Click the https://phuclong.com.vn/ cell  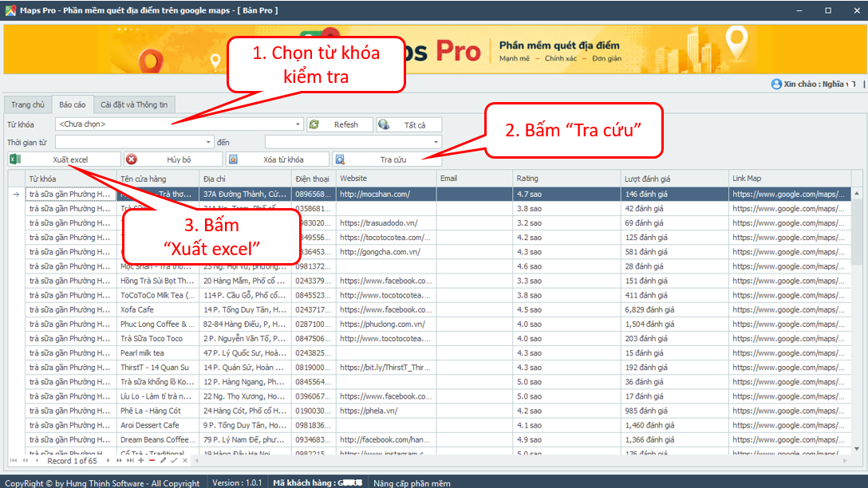[386, 325]
